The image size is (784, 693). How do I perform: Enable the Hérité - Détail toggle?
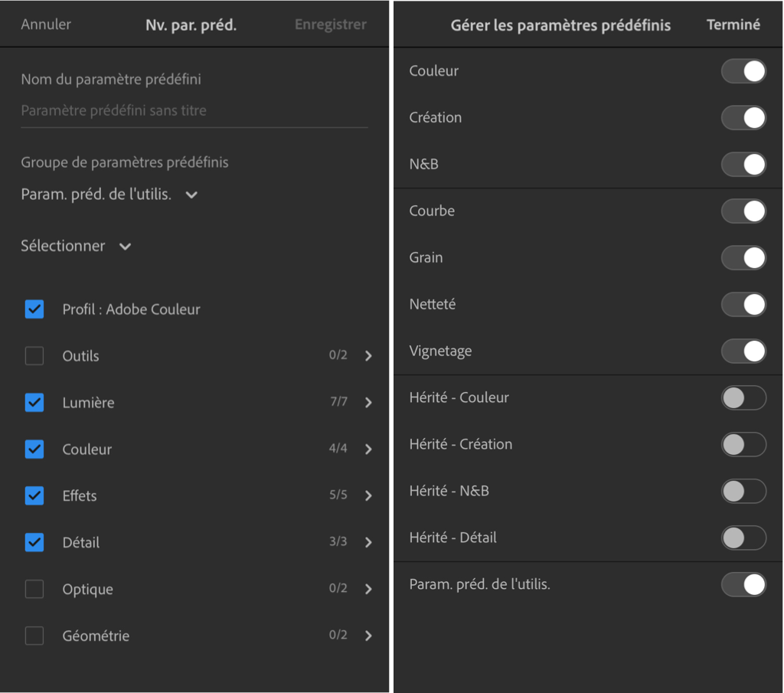tap(743, 538)
